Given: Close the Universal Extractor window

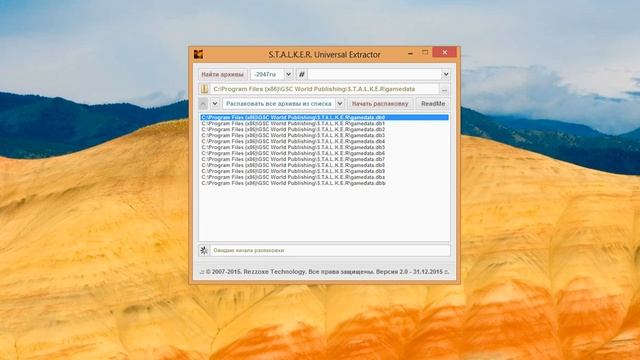Looking at the screenshot, I should [x=444, y=52].
